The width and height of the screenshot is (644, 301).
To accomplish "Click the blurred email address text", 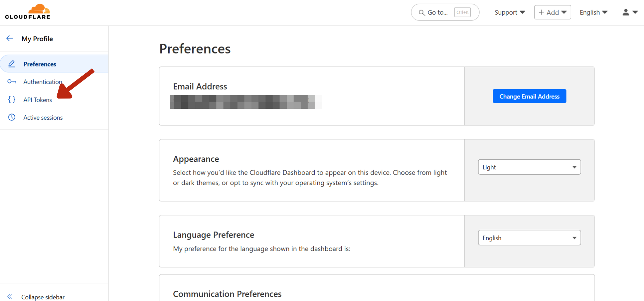I will point(246,102).
